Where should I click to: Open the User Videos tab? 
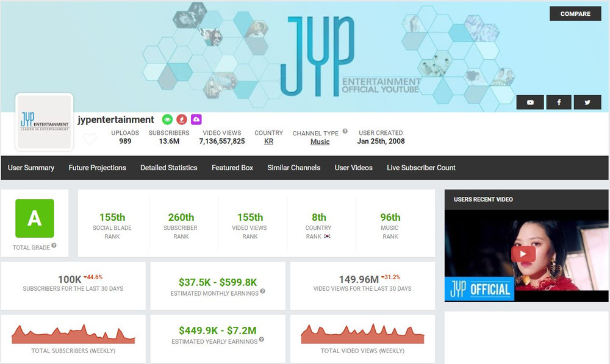354,168
